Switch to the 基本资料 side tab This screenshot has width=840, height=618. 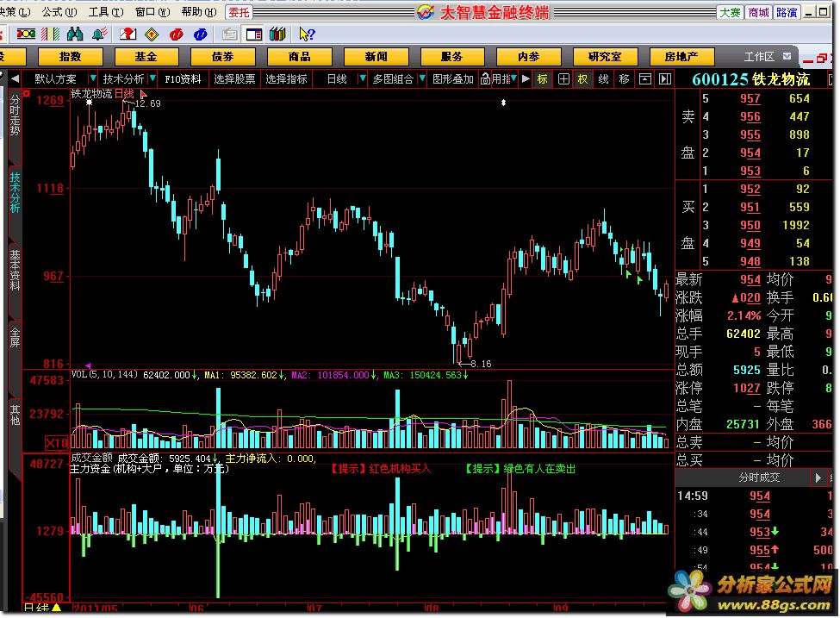(x=15, y=271)
